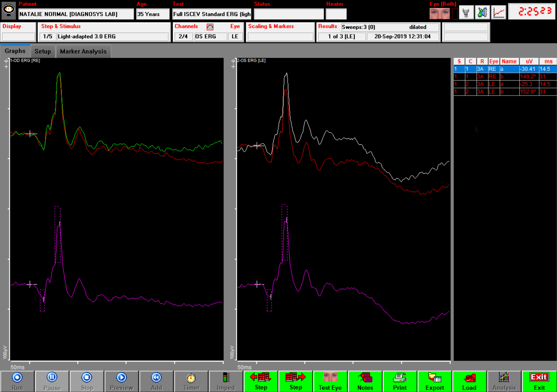Toggle the waveform shape icon beside Channels

click(x=210, y=26)
